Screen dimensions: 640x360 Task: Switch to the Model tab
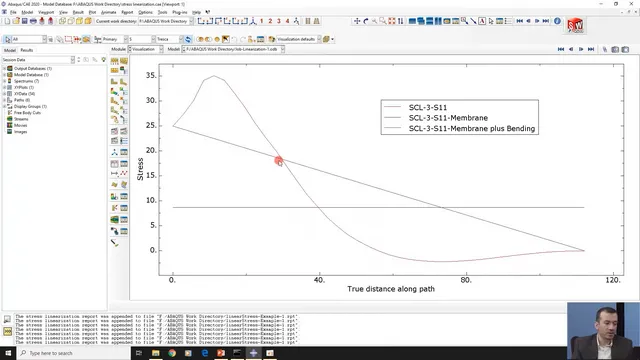tap(10, 50)
